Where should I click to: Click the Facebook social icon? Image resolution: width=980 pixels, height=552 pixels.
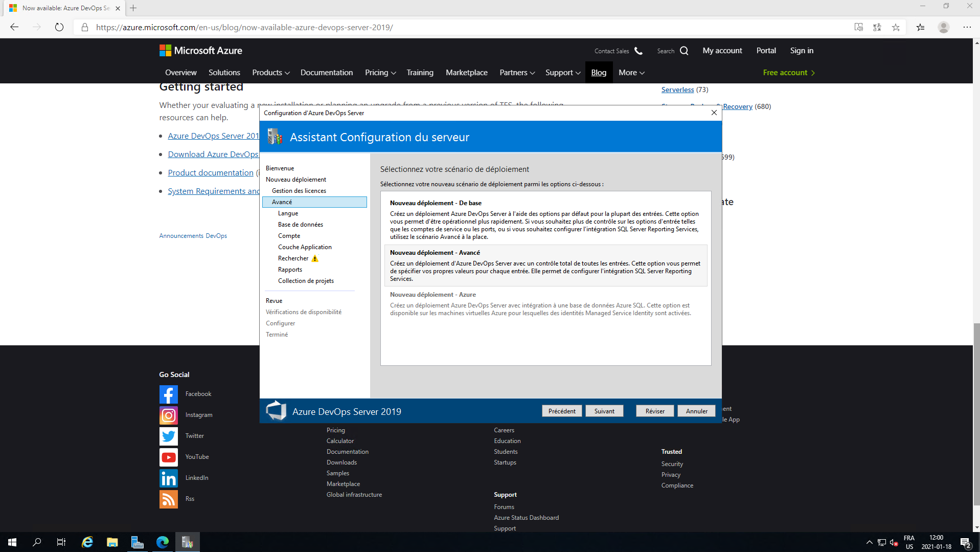[168, 394]
